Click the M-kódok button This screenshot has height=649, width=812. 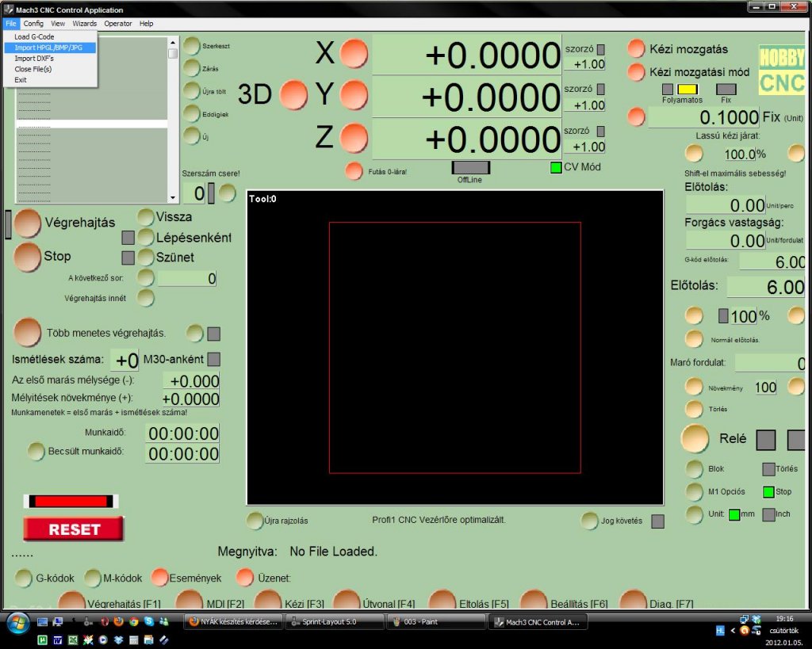[93, 578]
